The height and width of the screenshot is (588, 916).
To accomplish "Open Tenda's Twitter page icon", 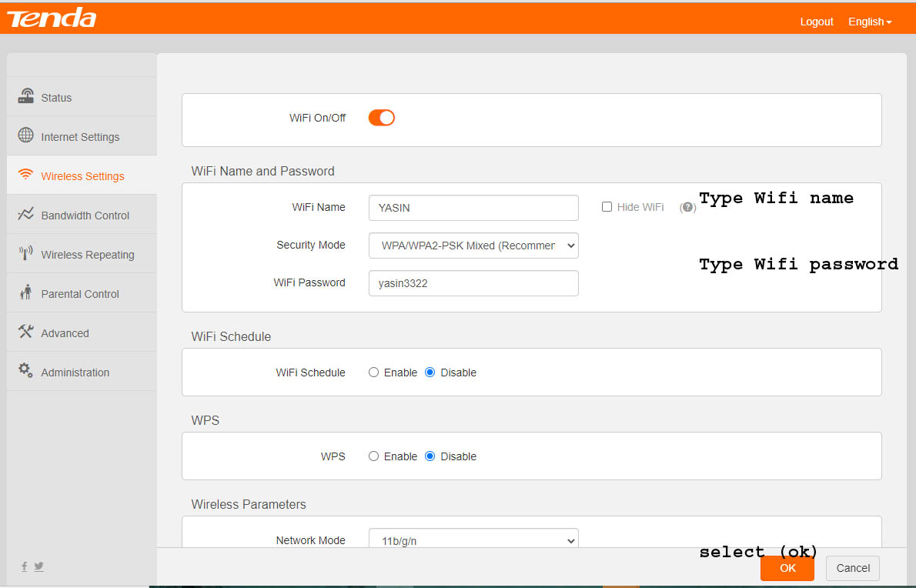I will [39, 566].
